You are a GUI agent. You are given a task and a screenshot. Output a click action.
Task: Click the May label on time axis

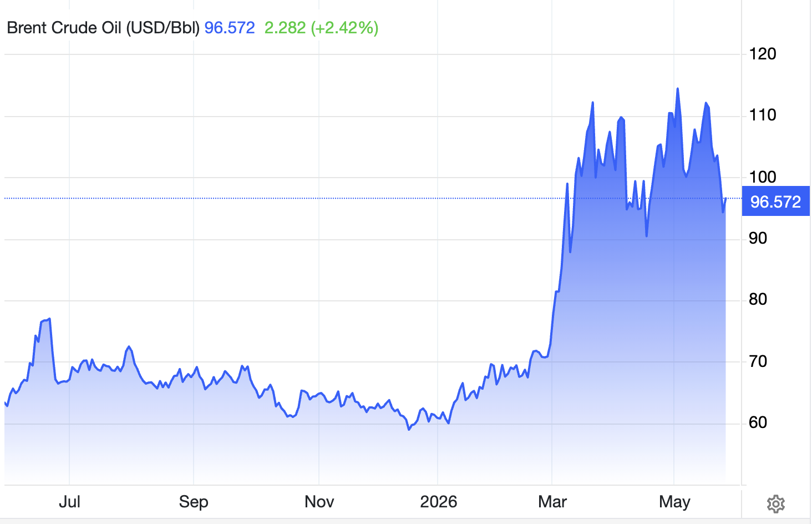pos(674,502)
